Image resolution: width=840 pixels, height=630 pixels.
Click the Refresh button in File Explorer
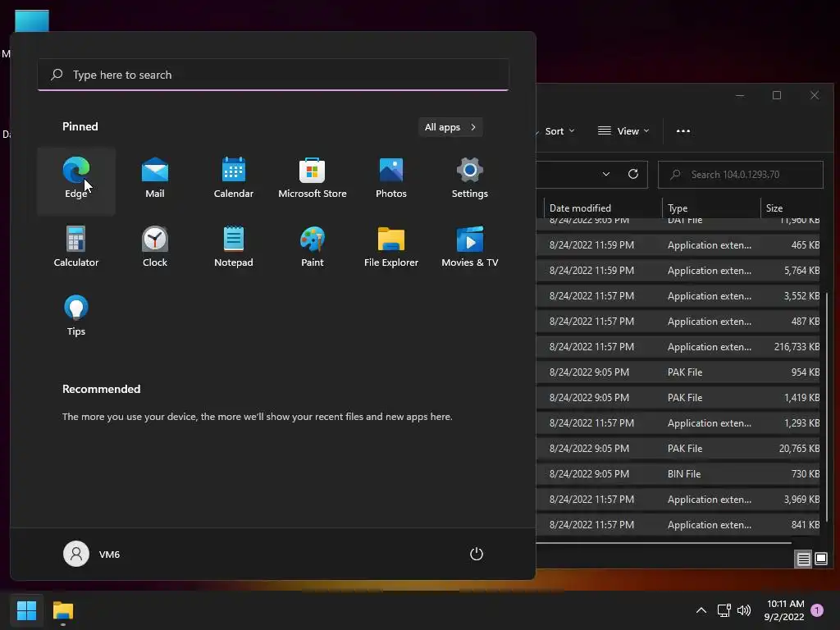[x=633, y=174]
